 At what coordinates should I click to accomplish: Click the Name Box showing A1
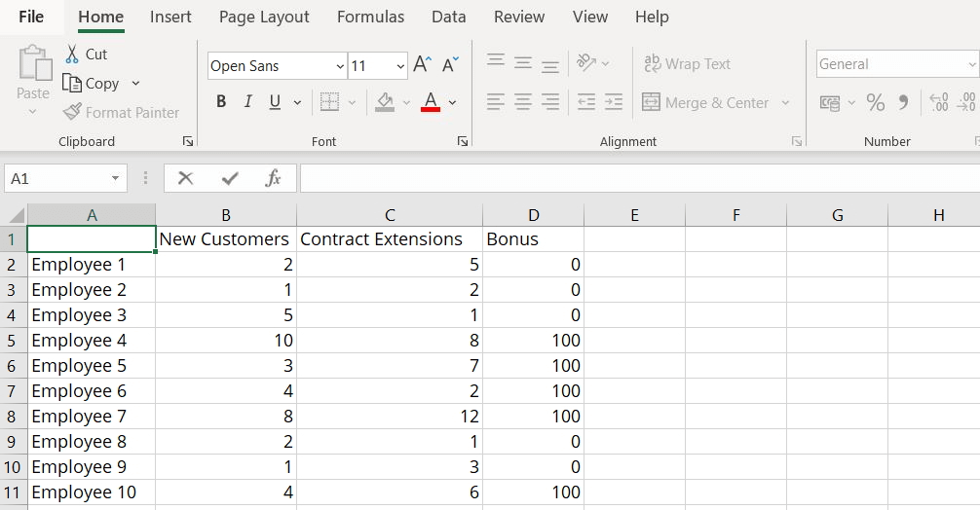65,178
